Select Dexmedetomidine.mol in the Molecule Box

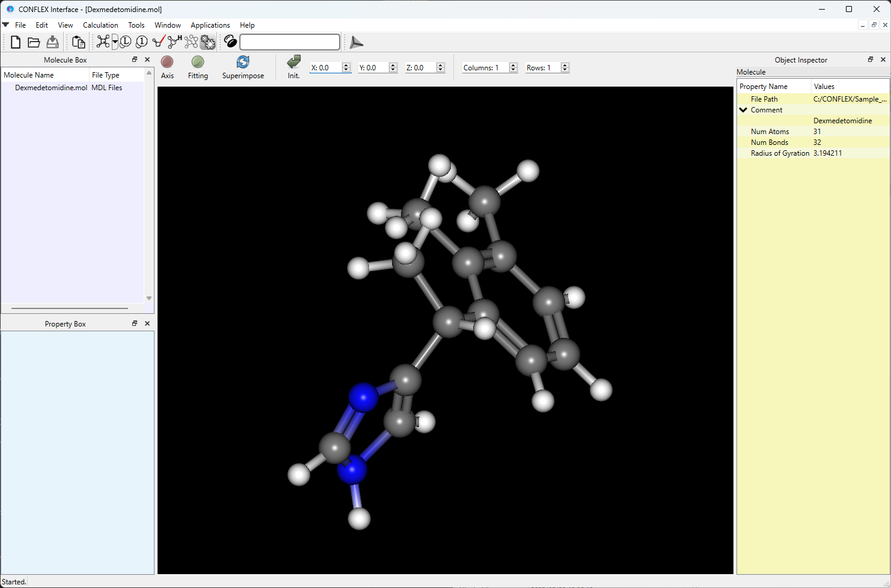(51, 87)
